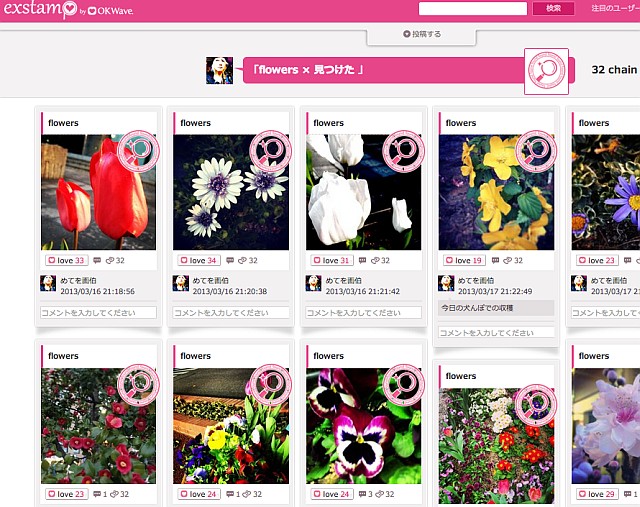
Task: Open the flower bed with tulip leaves photo
Action: coord(231,426)
